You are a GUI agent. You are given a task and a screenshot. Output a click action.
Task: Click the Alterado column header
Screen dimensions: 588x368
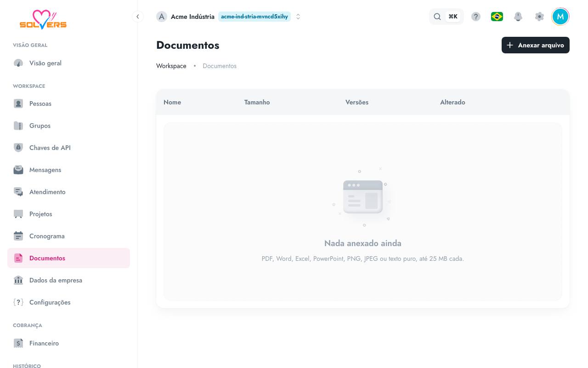pyautogui.click(x=452, y=102)
